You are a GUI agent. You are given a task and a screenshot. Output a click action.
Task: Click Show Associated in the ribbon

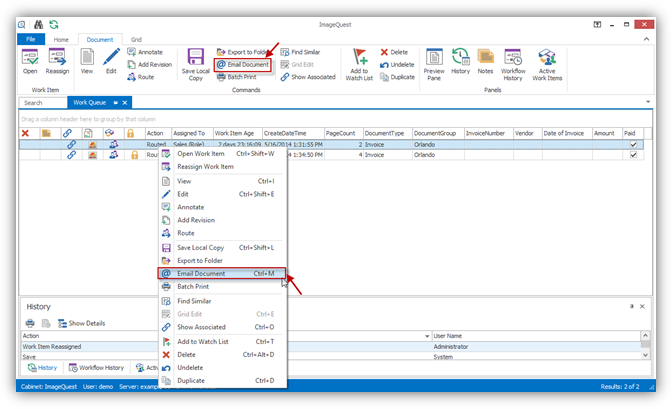308,77
